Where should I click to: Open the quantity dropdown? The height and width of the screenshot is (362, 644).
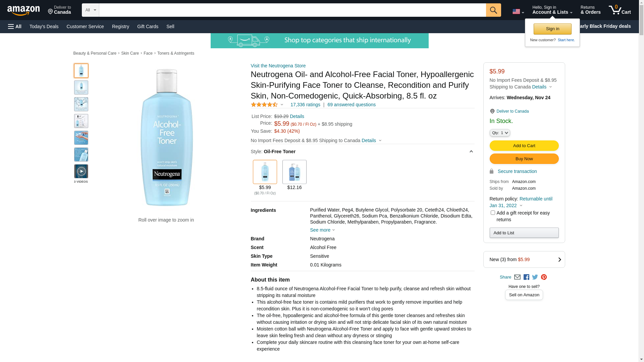(x=500, y=133)
